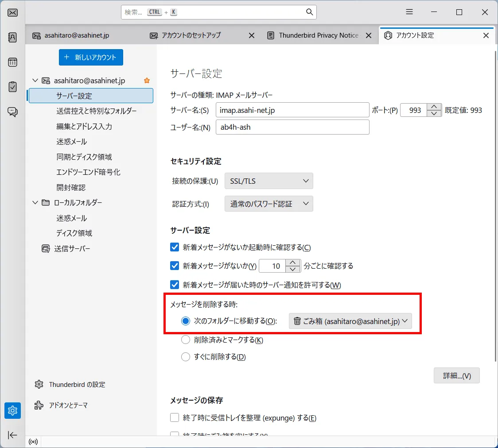
Task: Open the Chat space
Action: (x=12, y=112)
